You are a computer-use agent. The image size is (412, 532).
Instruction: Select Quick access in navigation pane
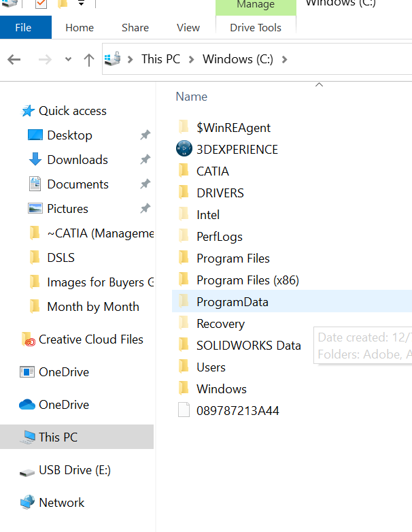pos(73,111)
